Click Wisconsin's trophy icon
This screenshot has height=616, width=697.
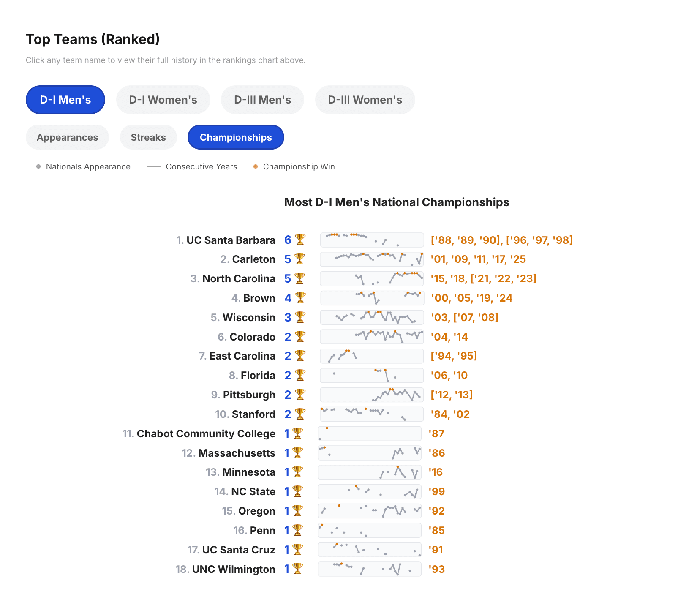(300, 317)
